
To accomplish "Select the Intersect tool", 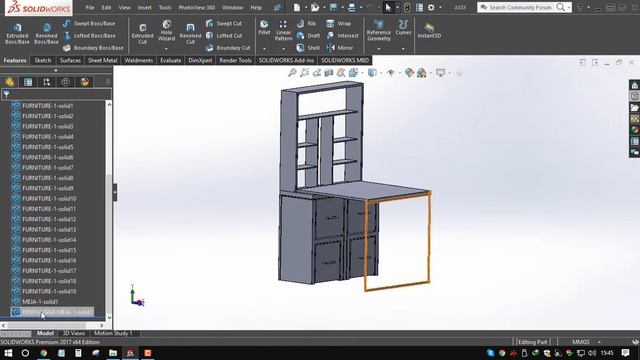I will (x=342, y=36).
